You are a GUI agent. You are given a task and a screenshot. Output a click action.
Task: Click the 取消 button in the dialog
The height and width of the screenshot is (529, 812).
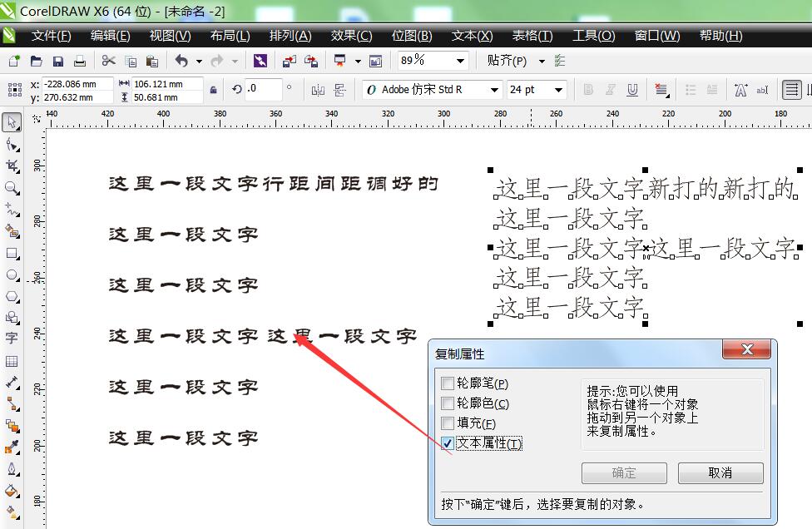720,472
